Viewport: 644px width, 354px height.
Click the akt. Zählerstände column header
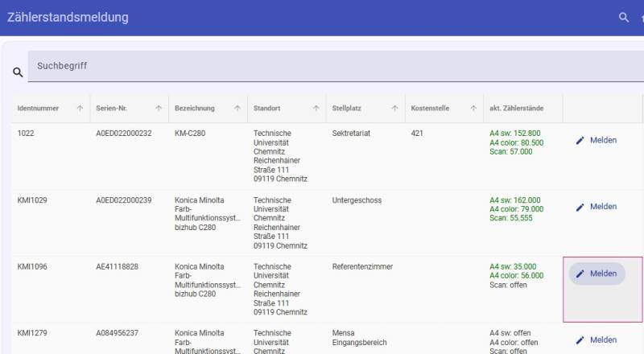[514, 108]
